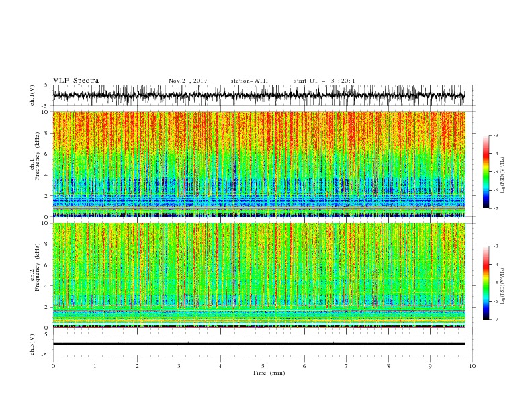Click the ch.2 colorbar "log(PSD)(V²/Hz)" label
Screen dimensions: 532x411
pyautogui.click(x=502, y=286)
